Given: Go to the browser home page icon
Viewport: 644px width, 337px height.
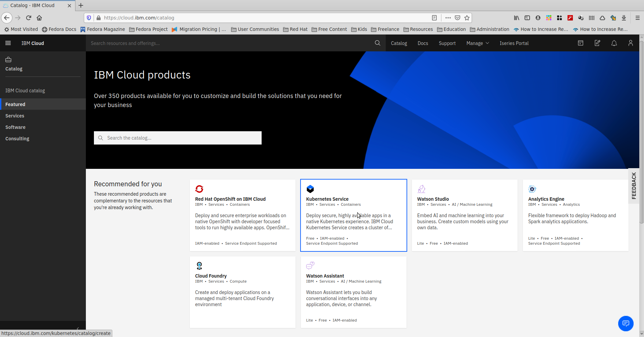Looking at the screenshot, I should click(39, 18).
